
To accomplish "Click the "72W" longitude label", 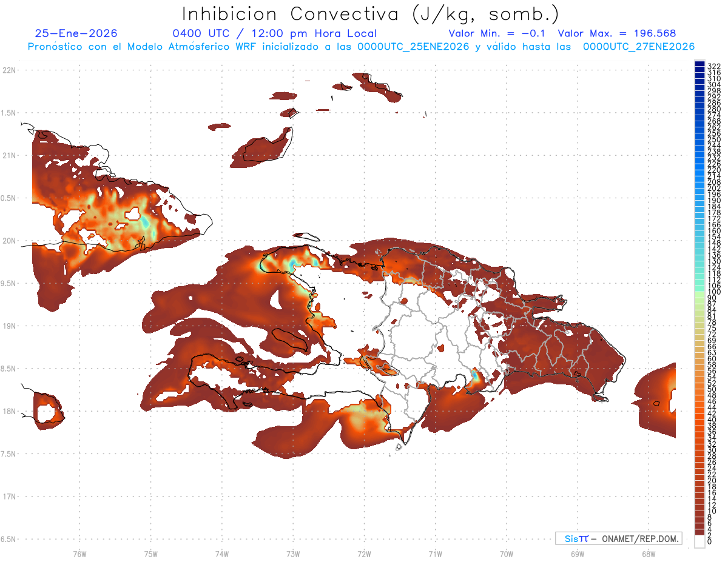I will (364, 554).
